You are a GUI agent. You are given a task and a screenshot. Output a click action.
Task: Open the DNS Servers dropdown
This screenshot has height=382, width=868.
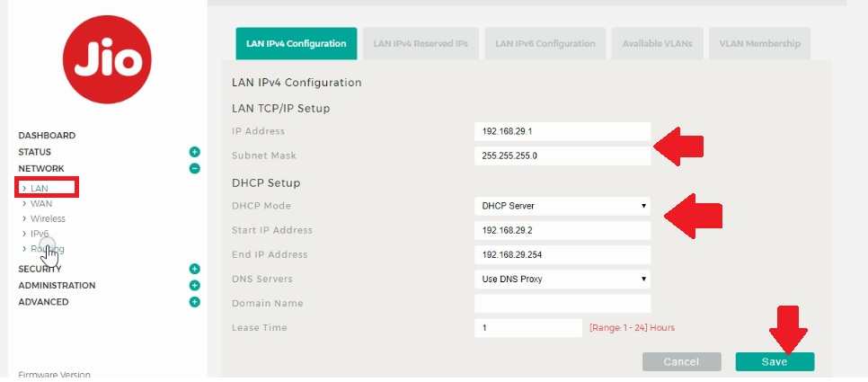562,279
